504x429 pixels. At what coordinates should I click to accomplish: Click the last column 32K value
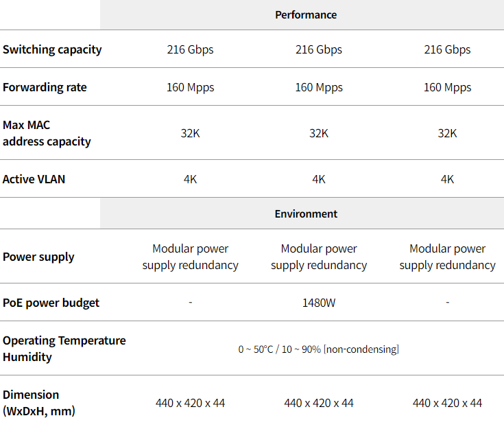(x=447, y=133)
